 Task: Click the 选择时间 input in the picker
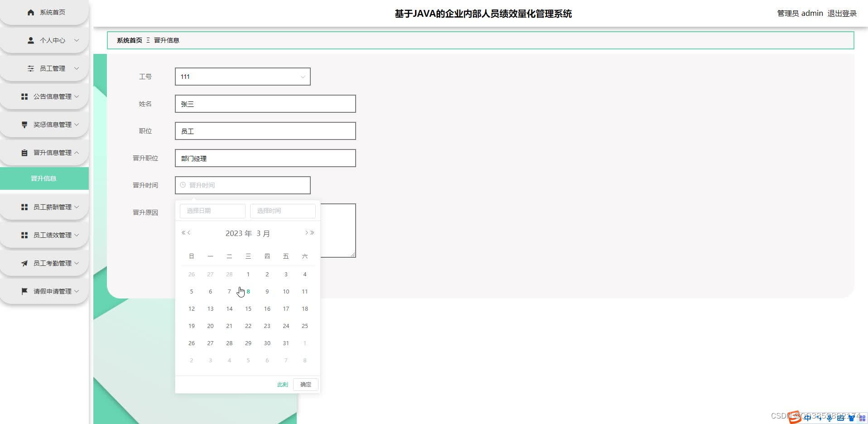(x=283, y=211)
